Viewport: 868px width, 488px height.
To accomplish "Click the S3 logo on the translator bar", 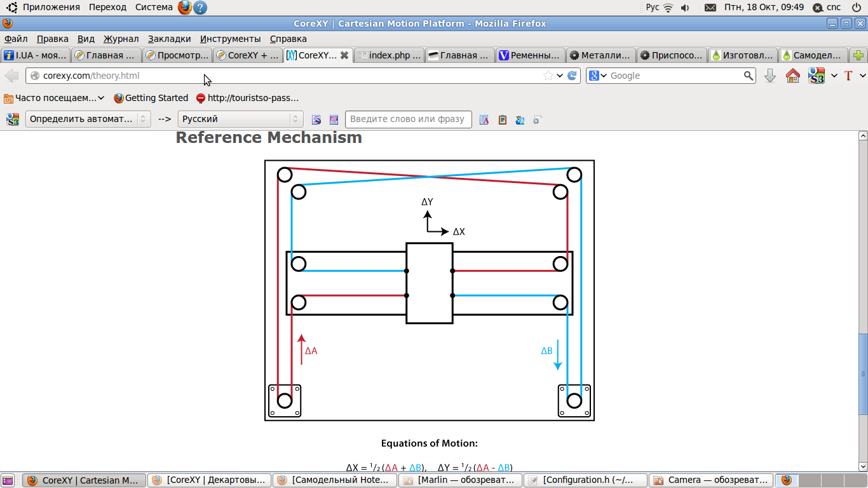I will point(13,119).
